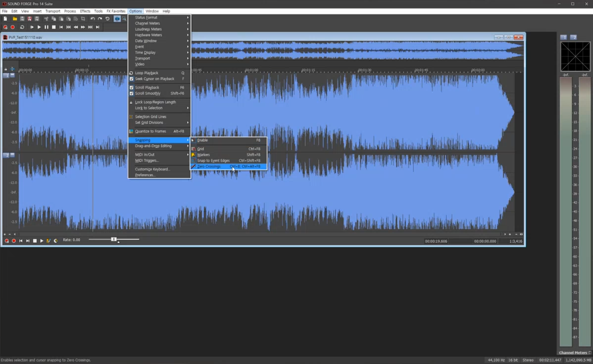
Task: Click Record in the data window transport
Action: tap(14, 241)
